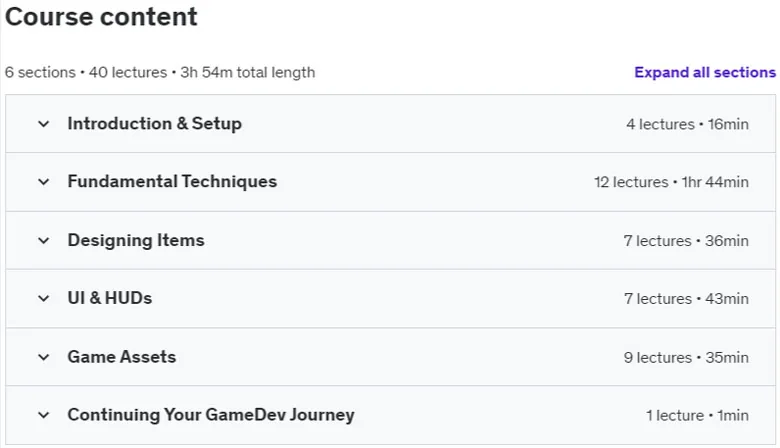Screen dimensions: 780x448
Task: Click the 9 lectures 35min label
Action: [686, 358]
